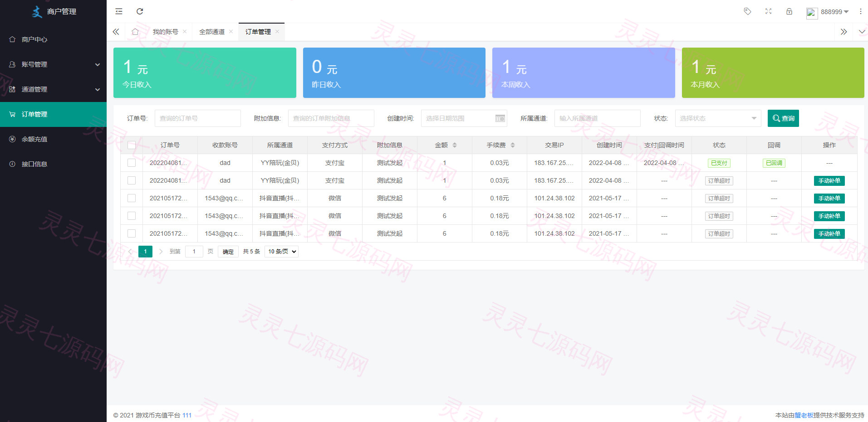Open 接口信息 in sidebar
Screen dimensions: 868x422
(53, 164)
